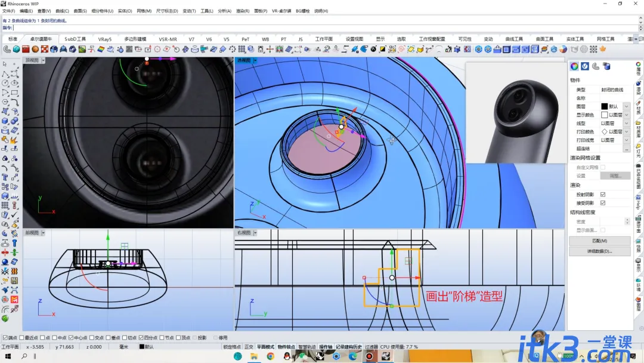Viewport: 644px width, 363px height.
Task: Select the sphere icon in top toolbar
Action: [17, 50]
